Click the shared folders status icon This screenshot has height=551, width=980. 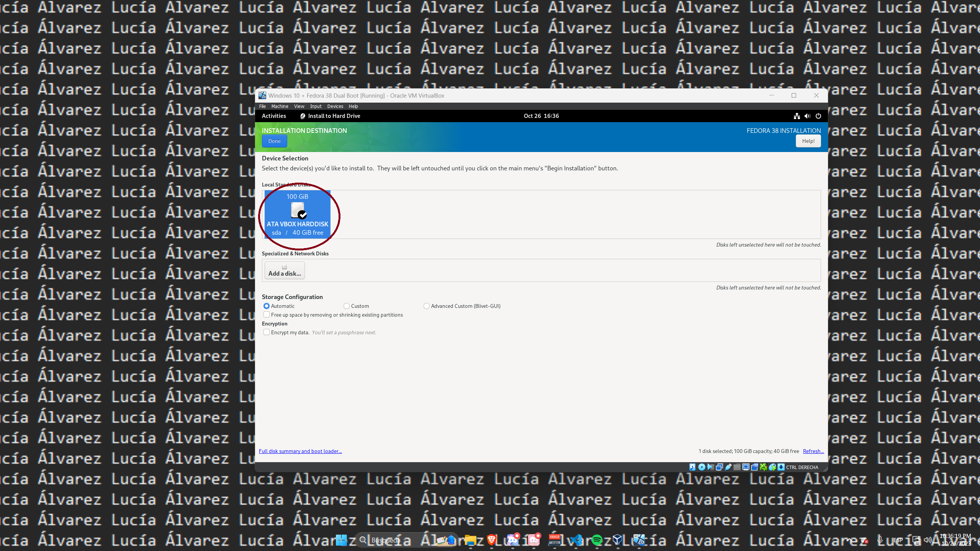(737, 467)
